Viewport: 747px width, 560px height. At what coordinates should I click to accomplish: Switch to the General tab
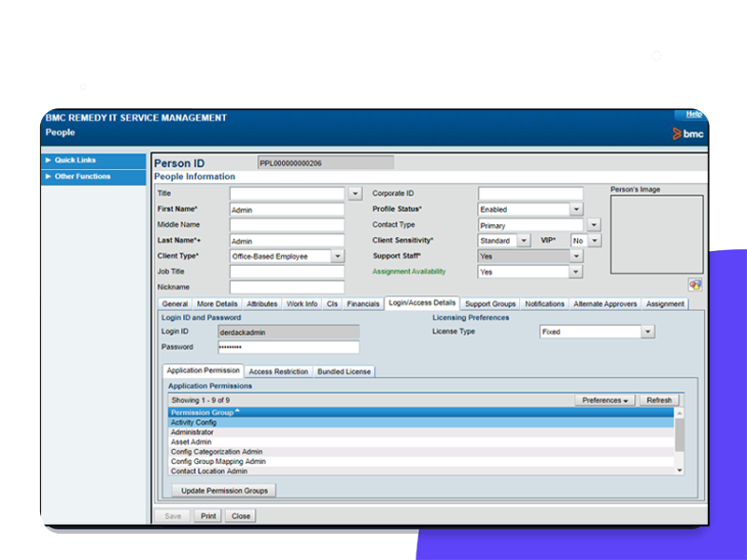(175, 304)
